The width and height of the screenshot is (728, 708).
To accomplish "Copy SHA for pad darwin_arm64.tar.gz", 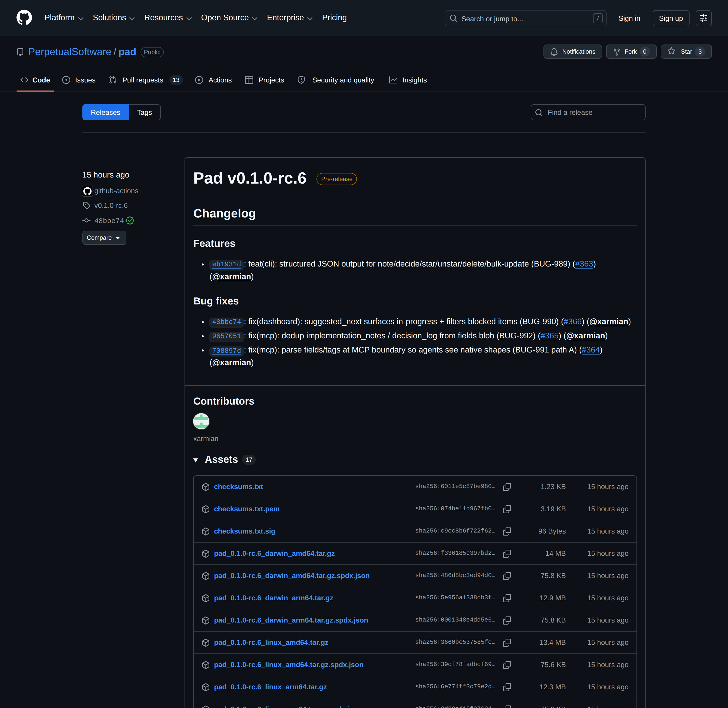I will pos(507,598).
